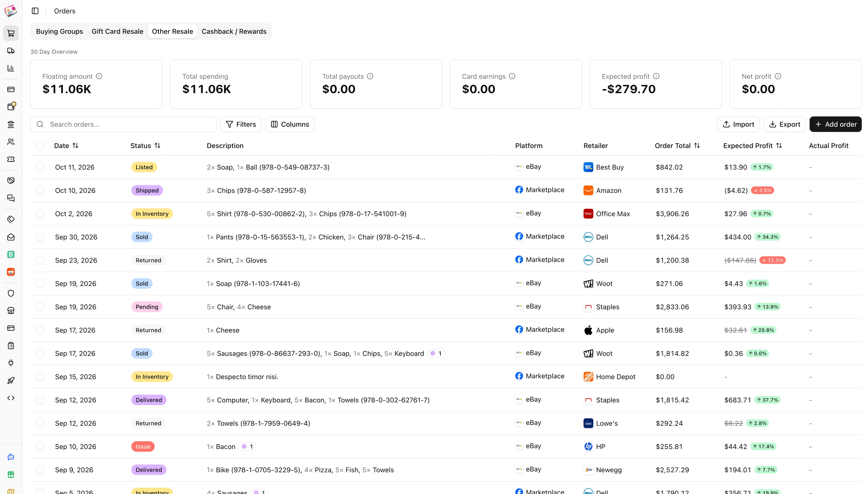Open the delivery truck sidebar icon
This screenshot has height=494, width=868.
coord(11,50)
